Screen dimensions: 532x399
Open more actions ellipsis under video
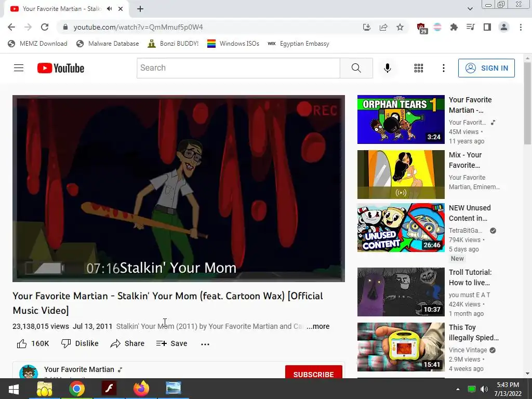[x=205, y=344]
